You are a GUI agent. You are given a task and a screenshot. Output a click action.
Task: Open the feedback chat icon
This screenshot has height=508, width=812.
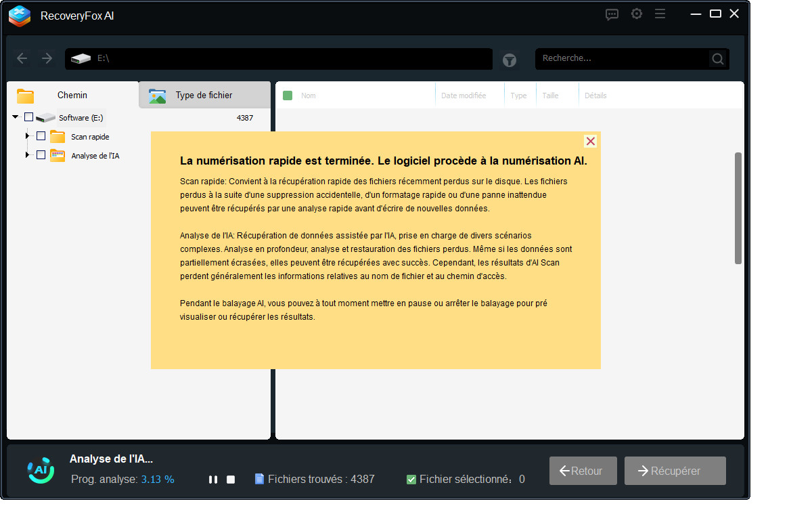(x=612, y=14)
